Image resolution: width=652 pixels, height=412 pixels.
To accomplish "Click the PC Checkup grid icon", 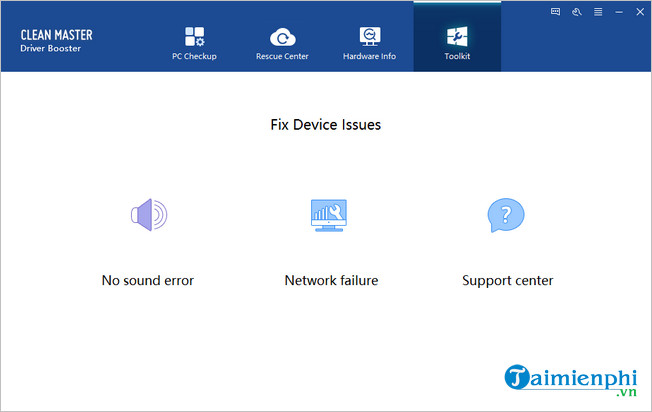I will coord(194,36).
